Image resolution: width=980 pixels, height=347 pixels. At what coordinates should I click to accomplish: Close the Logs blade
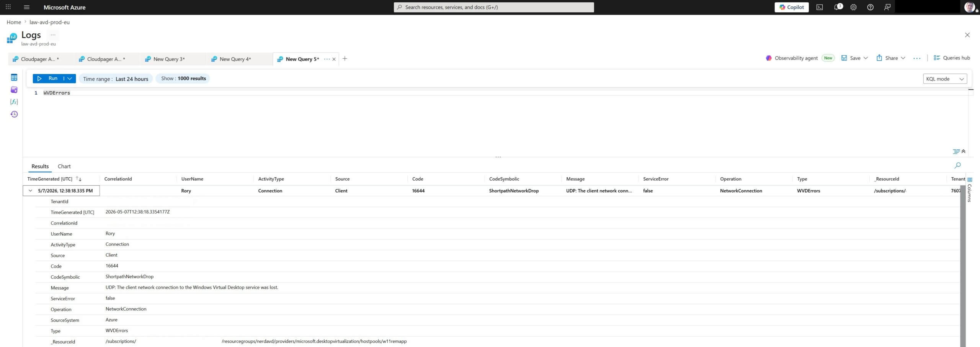point(967,35)
